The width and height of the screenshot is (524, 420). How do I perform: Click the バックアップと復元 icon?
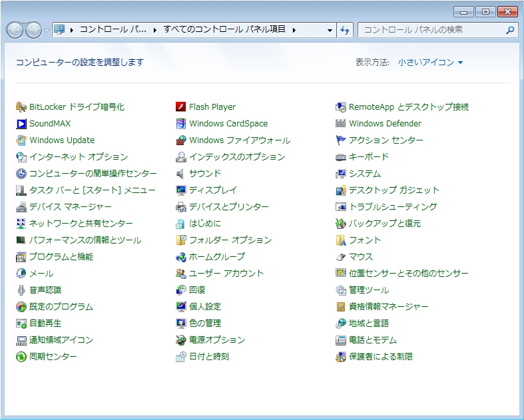coord(340,223)
